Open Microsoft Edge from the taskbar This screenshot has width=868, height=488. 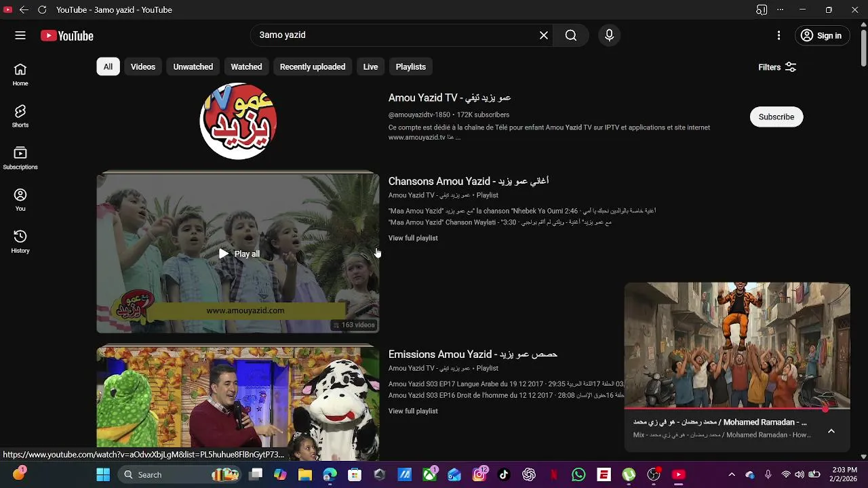coord(330,474)
